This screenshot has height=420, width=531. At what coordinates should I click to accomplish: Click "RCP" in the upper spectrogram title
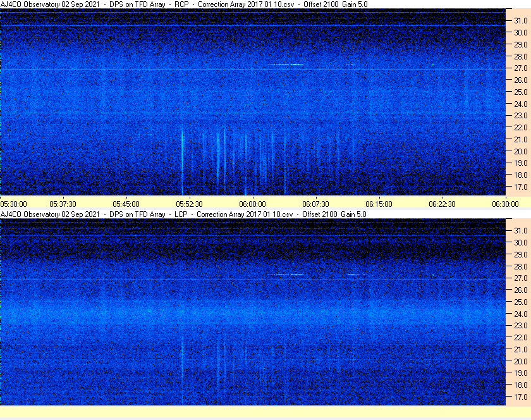point(181,4)
